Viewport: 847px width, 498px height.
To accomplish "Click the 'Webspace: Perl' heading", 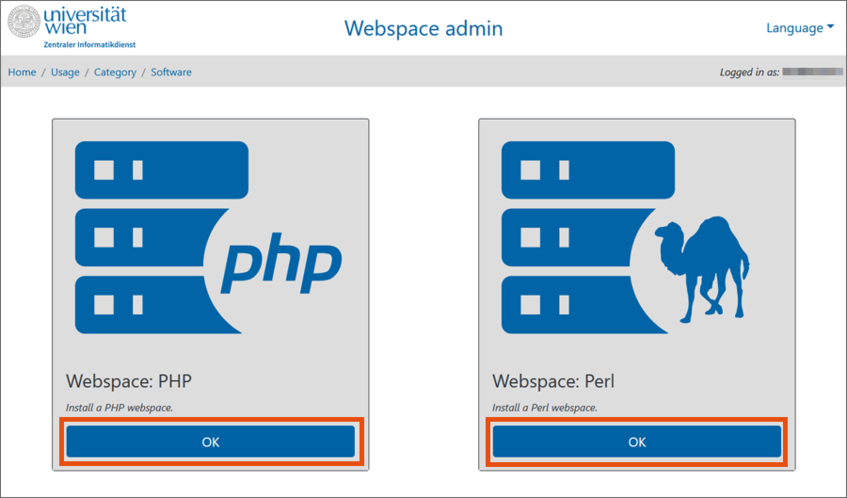I will pos(553,381).
